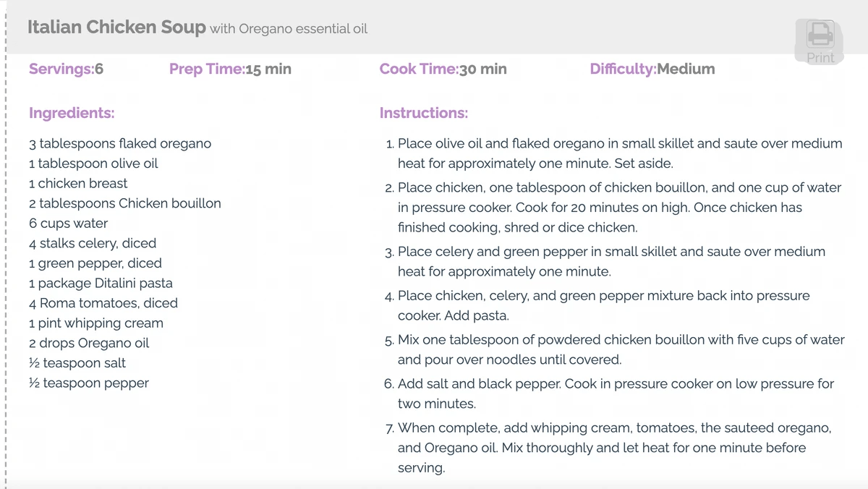The image size is (868, 489).
Task: Click the Instructions heading
Action: pos(424,114)
